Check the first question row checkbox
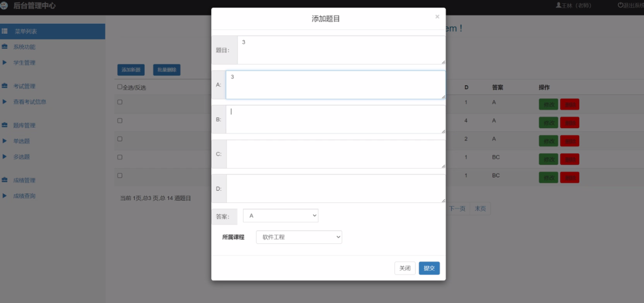 [119, 102]
